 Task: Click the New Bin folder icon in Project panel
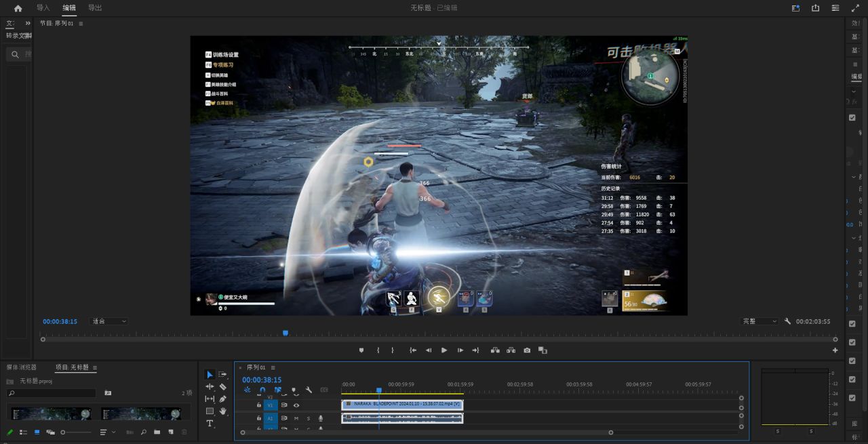tap(157, 432)
